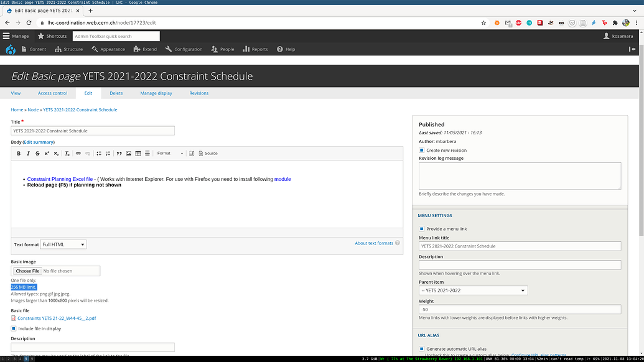
Task: Open the Shortcuts menu
Action: [x=52, y=36]
